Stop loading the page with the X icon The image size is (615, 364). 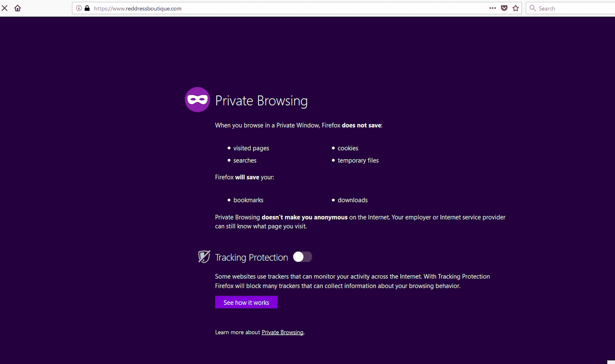click(x=4, y=8)
